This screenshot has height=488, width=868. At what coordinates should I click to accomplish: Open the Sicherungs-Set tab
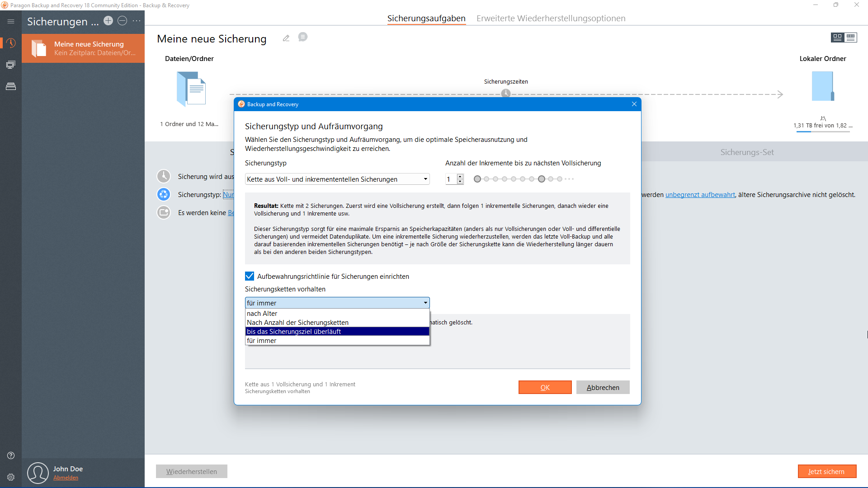(x=747, y=152)
